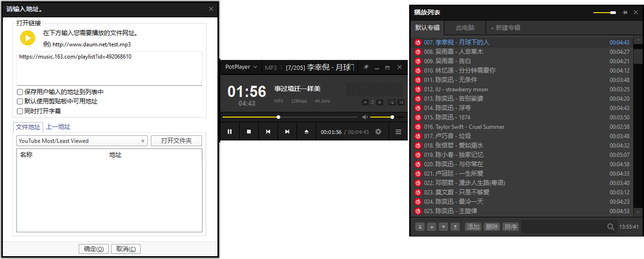Click the 添加 button in playlist
644x259 pixels.
473,227
